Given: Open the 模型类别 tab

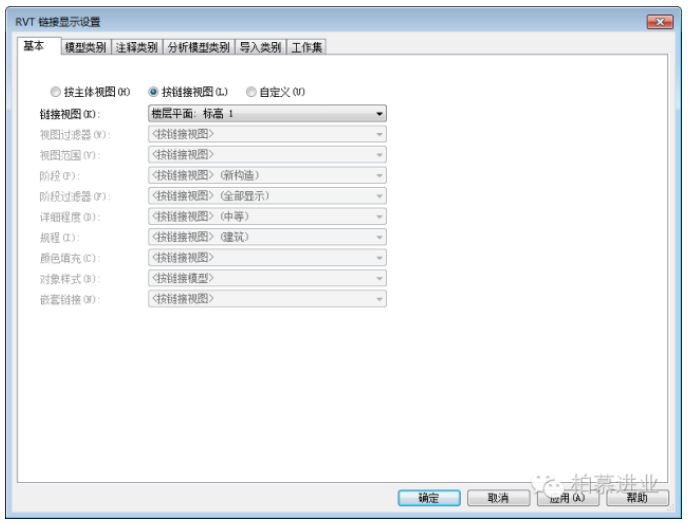Looking at the screenshot, I should point(85,47).
